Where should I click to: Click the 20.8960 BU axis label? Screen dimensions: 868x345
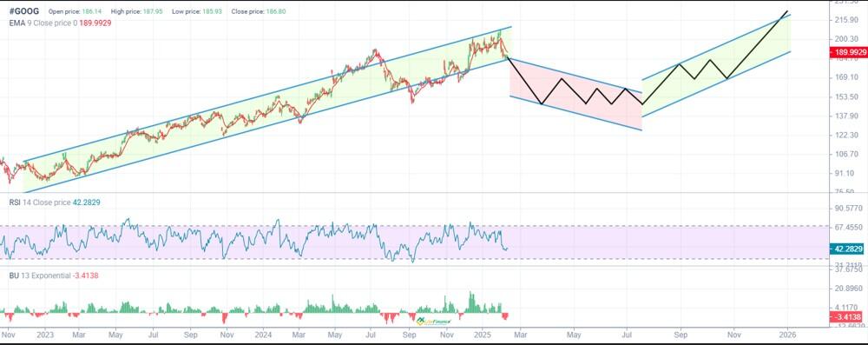(x=848, y=289)
